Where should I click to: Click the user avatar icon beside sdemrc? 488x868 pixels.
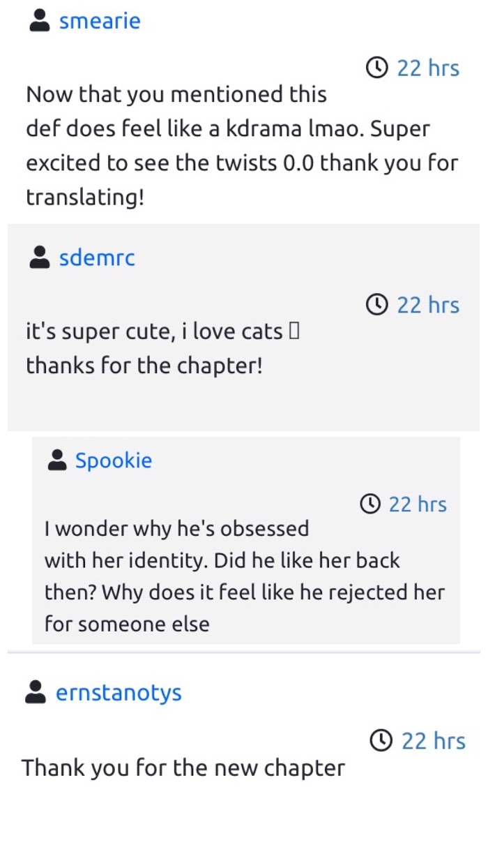39,258
